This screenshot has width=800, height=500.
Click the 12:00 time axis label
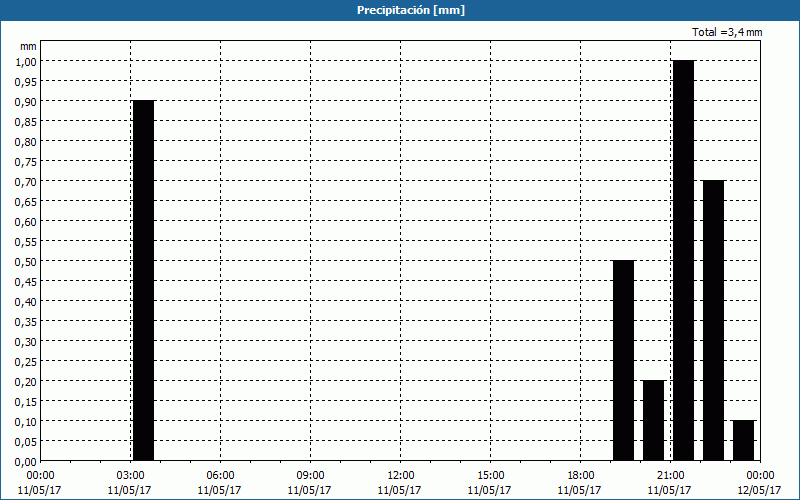pos(400,476)
